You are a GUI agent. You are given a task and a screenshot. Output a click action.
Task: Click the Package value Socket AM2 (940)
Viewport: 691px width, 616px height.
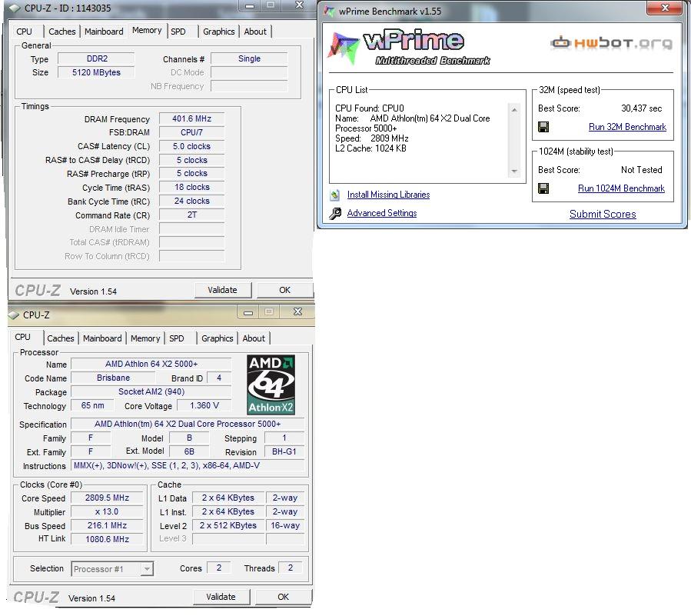[x=151, y=392]
